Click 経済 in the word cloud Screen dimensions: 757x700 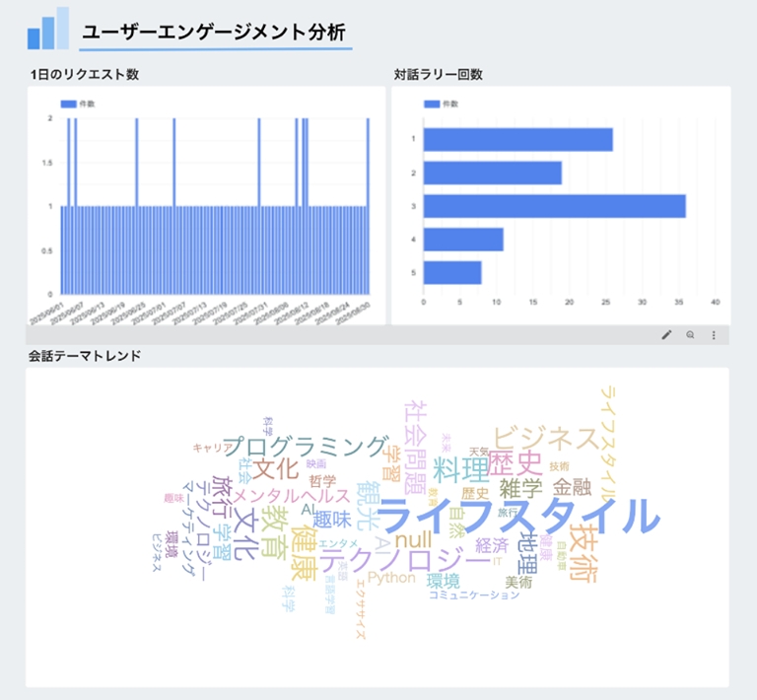click(x=492, y=545)
